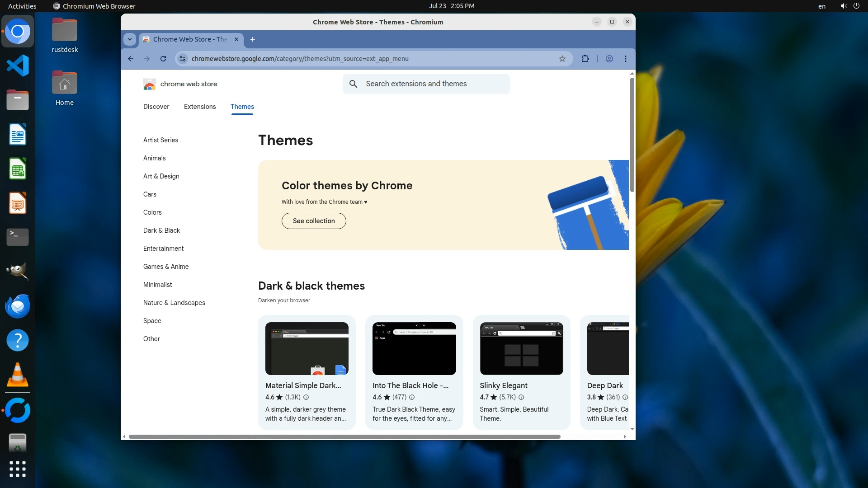
Task: Open Chromium's three-dot menu
Action: click(625, 59)
